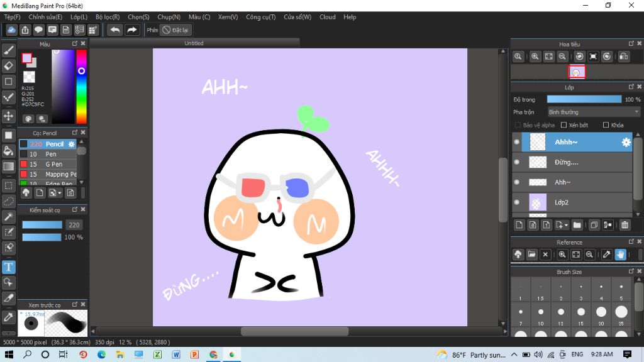Image resolution: width=644 pixels, height=362 pixels.
Task: Open Excel from the taskbar
Action: pyautogui.click(x=157, y=354)
